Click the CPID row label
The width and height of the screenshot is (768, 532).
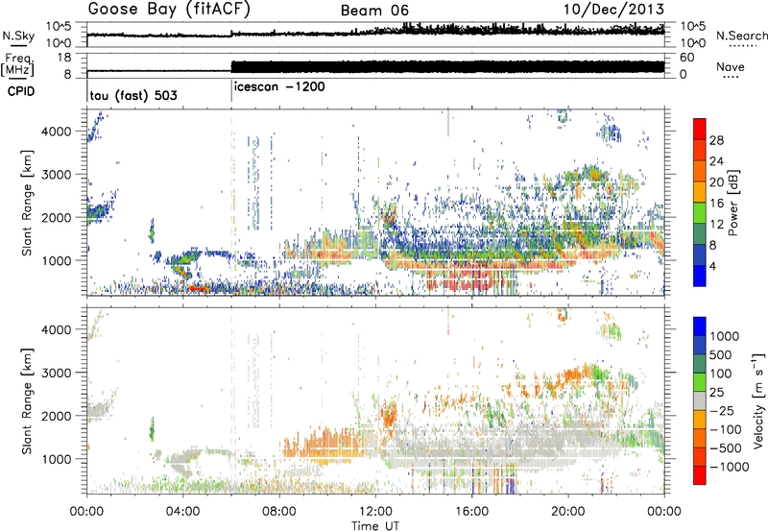tap(20, 91)
